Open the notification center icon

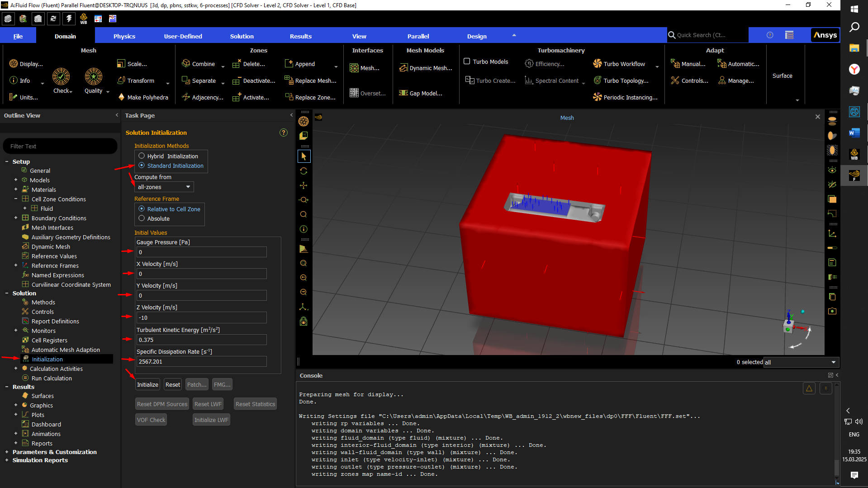[x=854, y=475]
